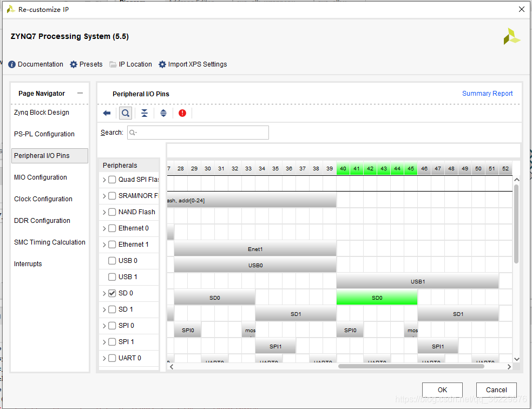
Task: Open Interrupts page
Action: (x=28, y=264)
